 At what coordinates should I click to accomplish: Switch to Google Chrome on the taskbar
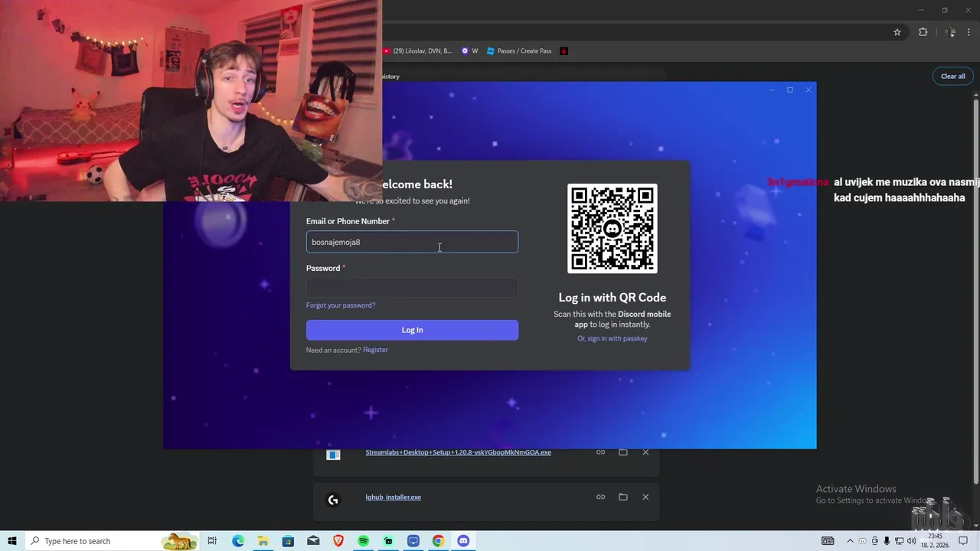(438, 541)
